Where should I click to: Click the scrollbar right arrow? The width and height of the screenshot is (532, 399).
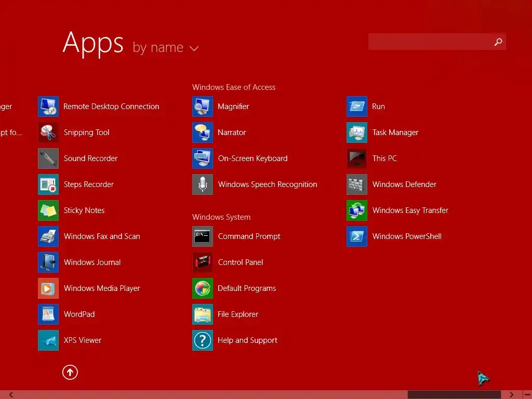coord(511,395)
